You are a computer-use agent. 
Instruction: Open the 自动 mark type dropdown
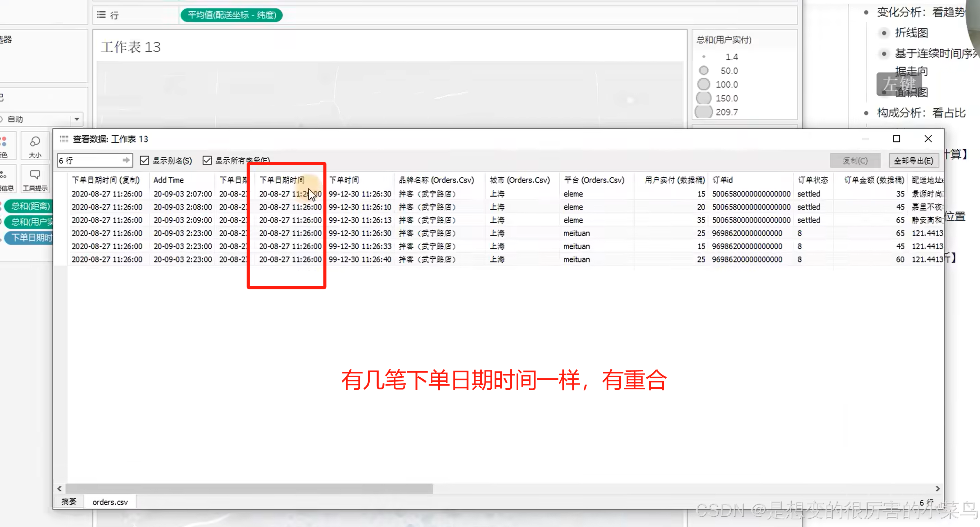77,119
